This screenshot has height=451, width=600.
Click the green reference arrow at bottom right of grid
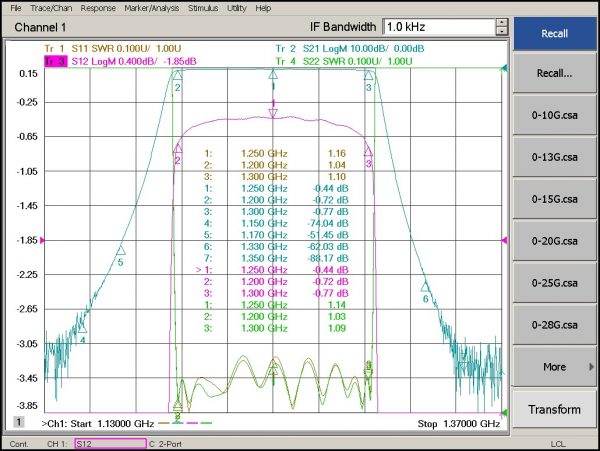click(504, 412)
